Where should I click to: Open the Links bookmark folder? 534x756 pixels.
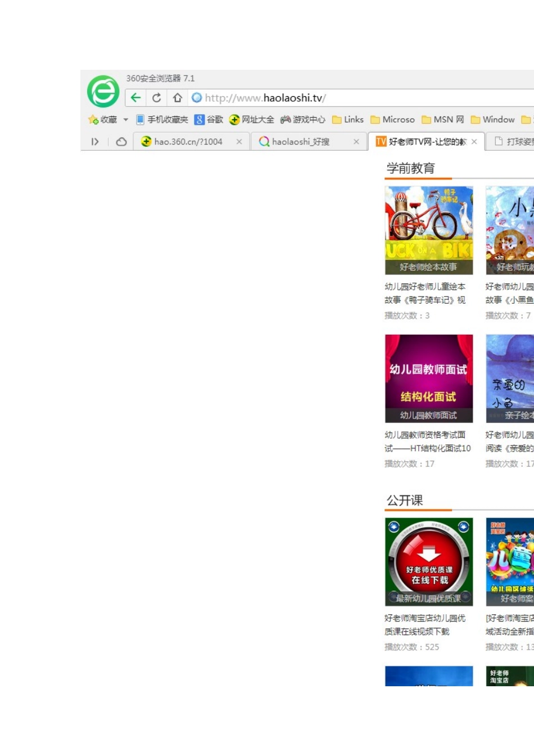tap(348, 120)
